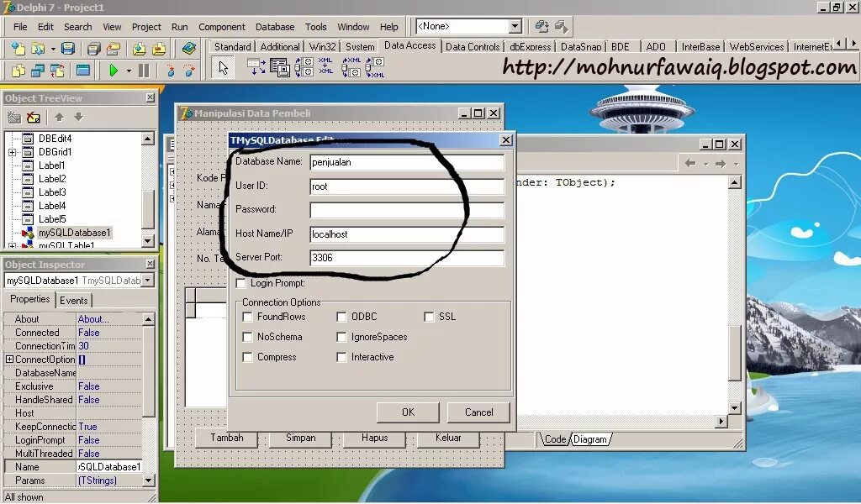The width and height of the screenshot is (861, 504).
Task: Open the <None> desktop layout dropdown
Action: tap(515, 26)
